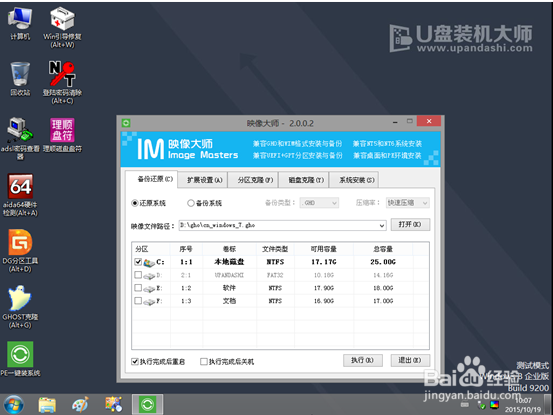
Task: Open the 压缩率 快速压缩 dropdown
Action: 408,203
